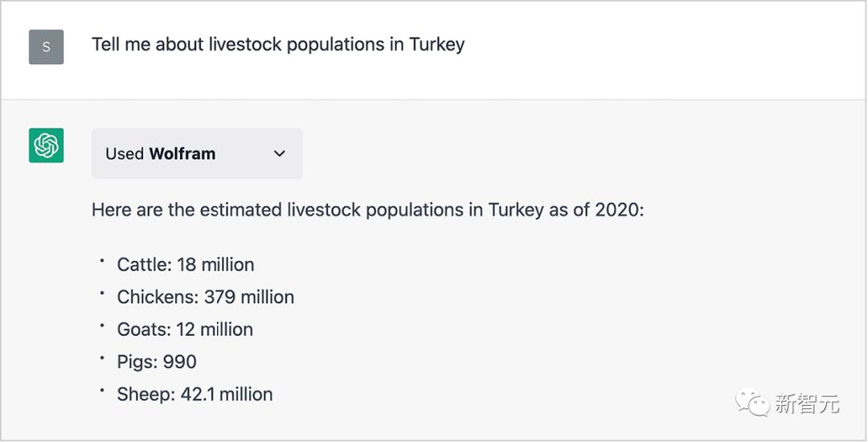Select the Cattle: 18 million list item
868x442 pixels.
[x=186, y=264]
